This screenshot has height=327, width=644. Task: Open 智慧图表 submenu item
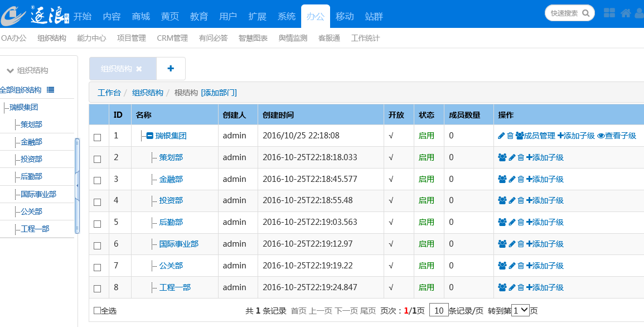tap(253, 38)
